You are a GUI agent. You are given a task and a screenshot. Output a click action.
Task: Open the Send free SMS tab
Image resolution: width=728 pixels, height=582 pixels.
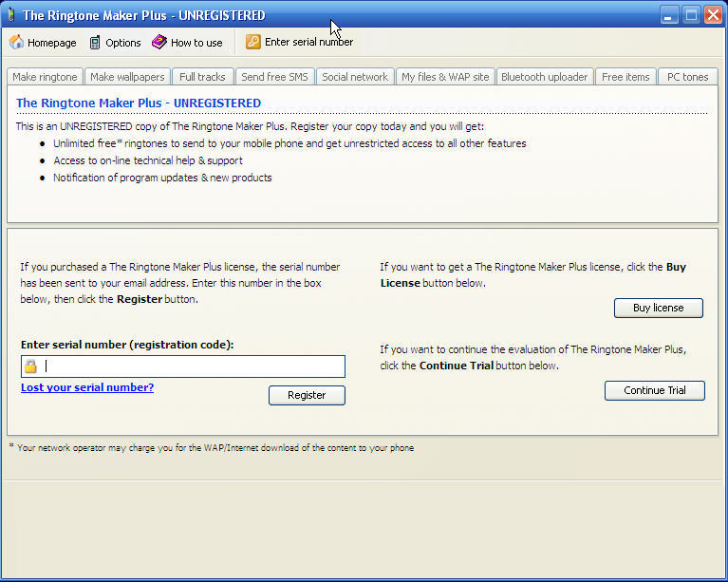[275, 77]
